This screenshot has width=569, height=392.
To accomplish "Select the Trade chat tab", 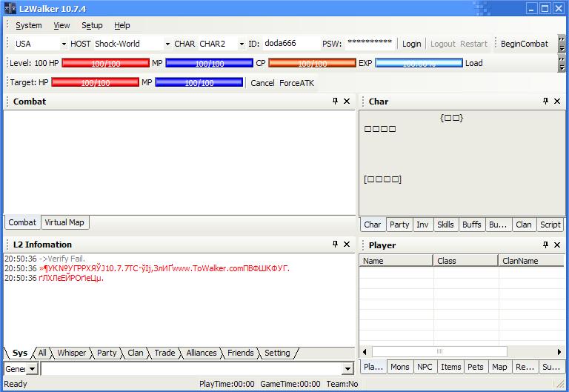I will [x=164, y=353].
